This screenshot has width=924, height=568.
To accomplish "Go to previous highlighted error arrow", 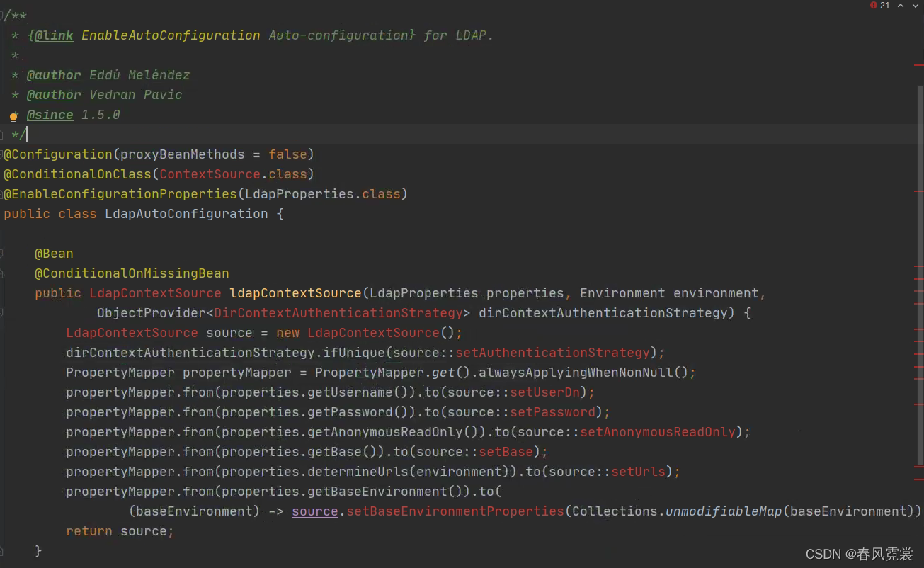I will [x=901, y=6].
